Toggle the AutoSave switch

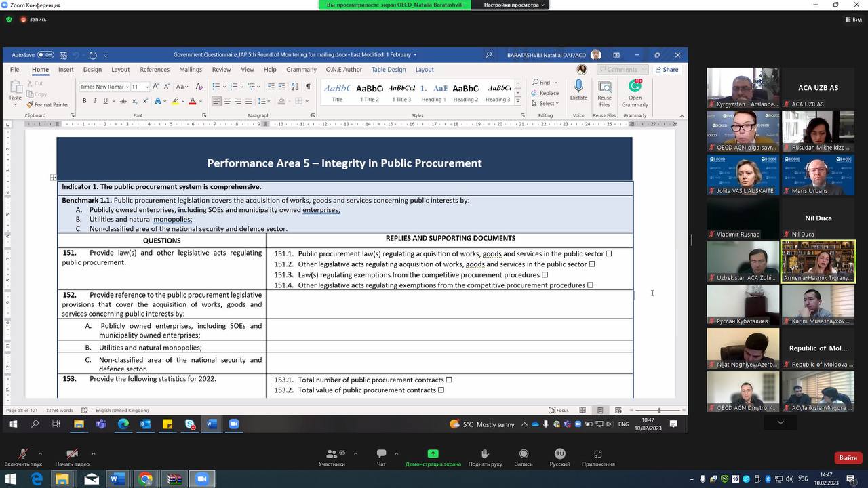(x=45, y=55)
